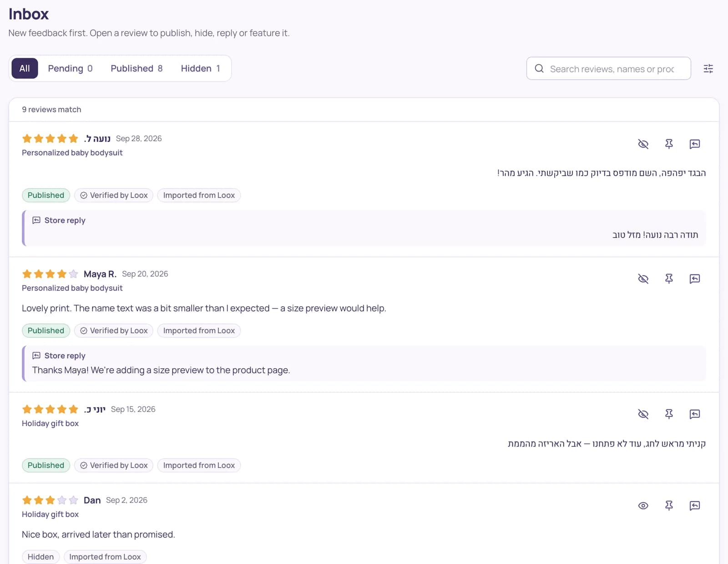728x564 pixels.
Task: Click the search magnifier icon
Action: click(x=539, y=69)
